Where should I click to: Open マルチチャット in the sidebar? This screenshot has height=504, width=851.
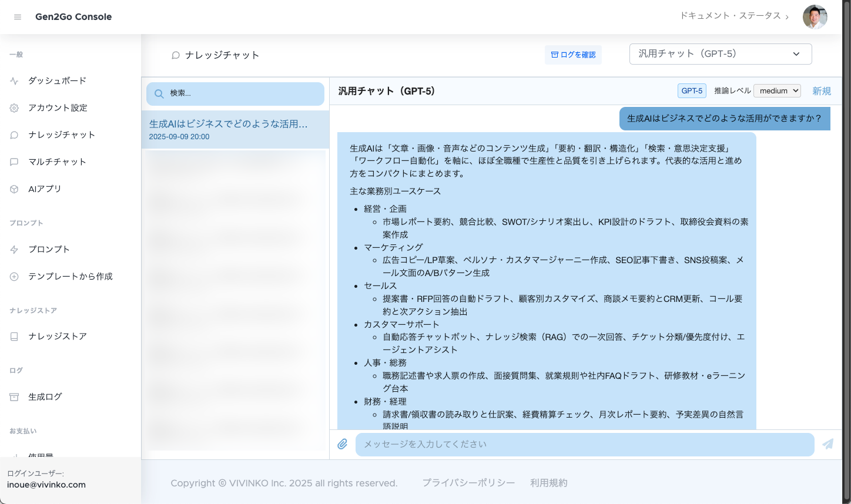click(57, 162)
